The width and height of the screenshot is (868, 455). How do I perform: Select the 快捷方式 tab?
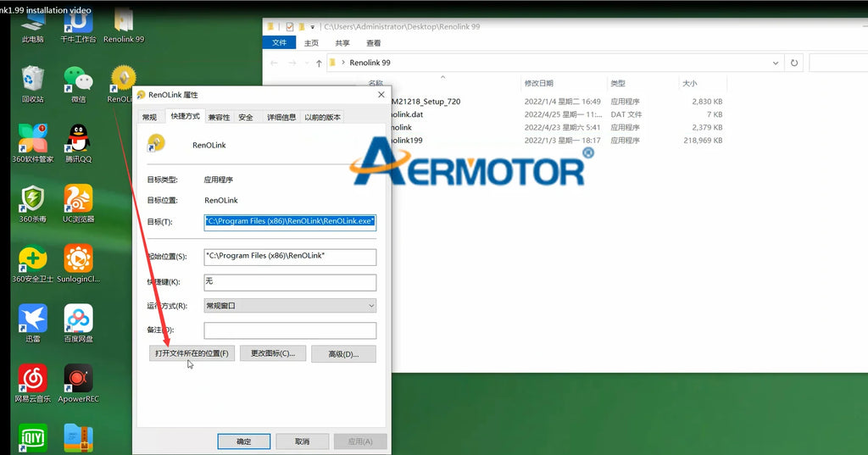tap(185, 116)
